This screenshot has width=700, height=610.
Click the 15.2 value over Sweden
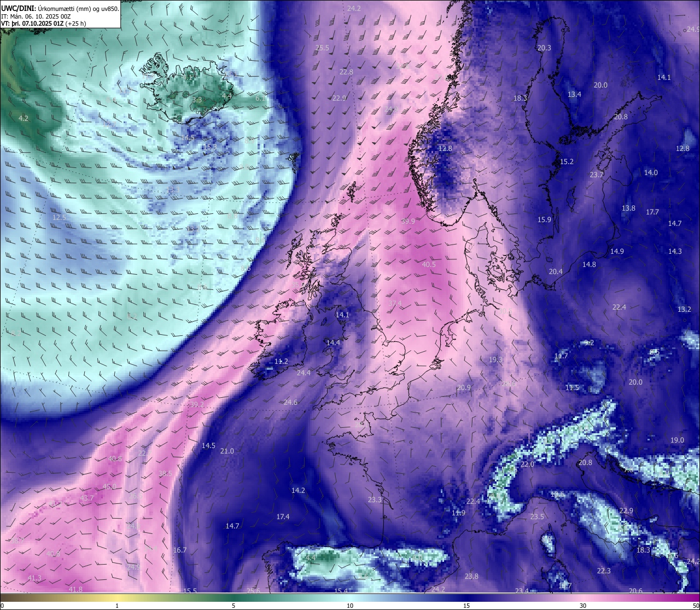[567, 161]
